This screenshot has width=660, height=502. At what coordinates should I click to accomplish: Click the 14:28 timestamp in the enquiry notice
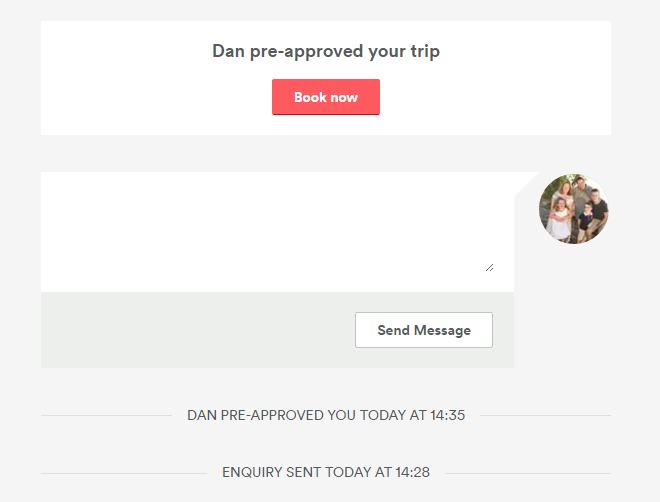(412, 472)
